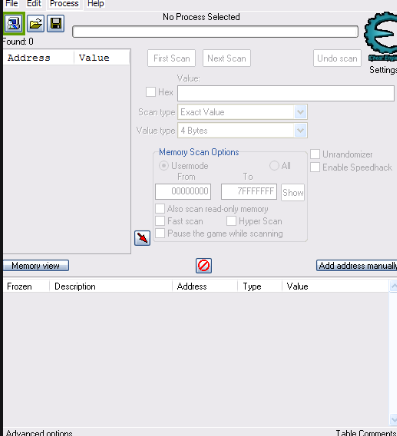Select the All radio button
The height and width of the screenshot is (436, 397).
point(274,166)
